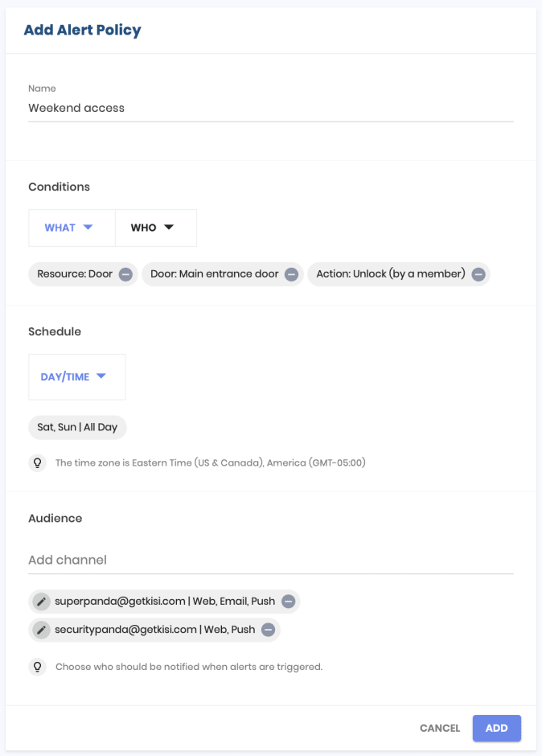Click the CANCEL button

coord(440,728)
